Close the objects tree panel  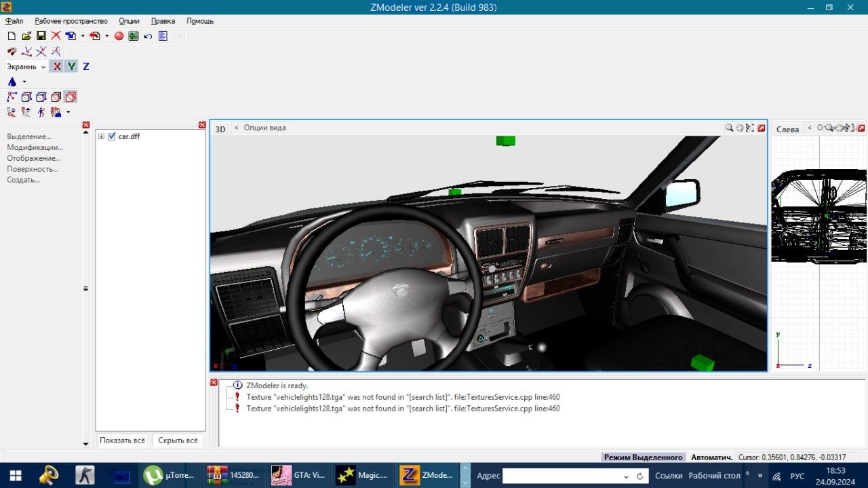coord(202,125)
